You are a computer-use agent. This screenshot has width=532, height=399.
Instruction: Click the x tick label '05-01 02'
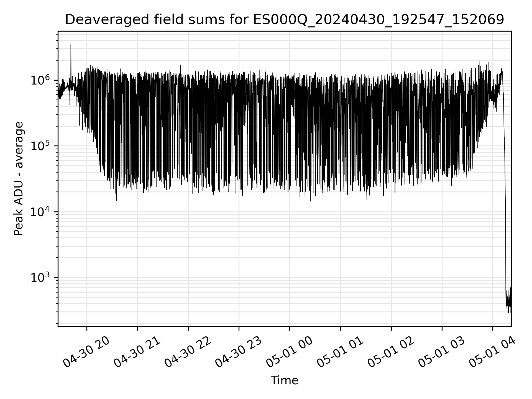point(390,352)
